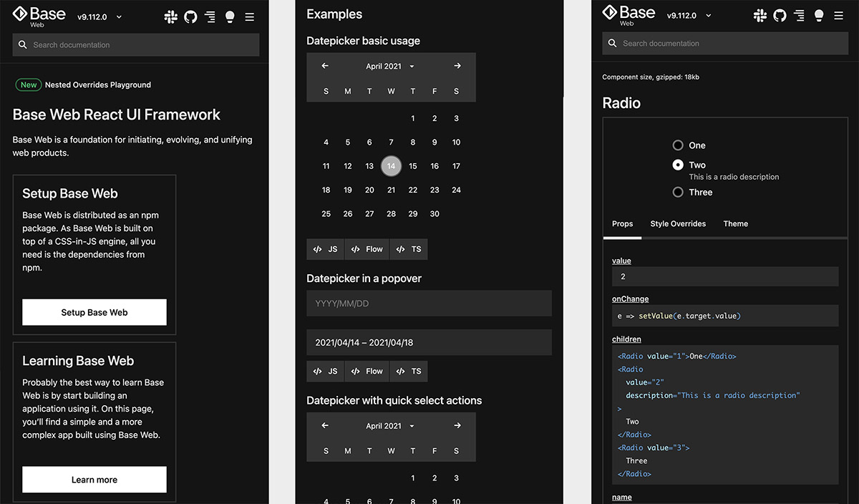
Task: View TS code under basic datepicker
Action: tap(409, 249)
